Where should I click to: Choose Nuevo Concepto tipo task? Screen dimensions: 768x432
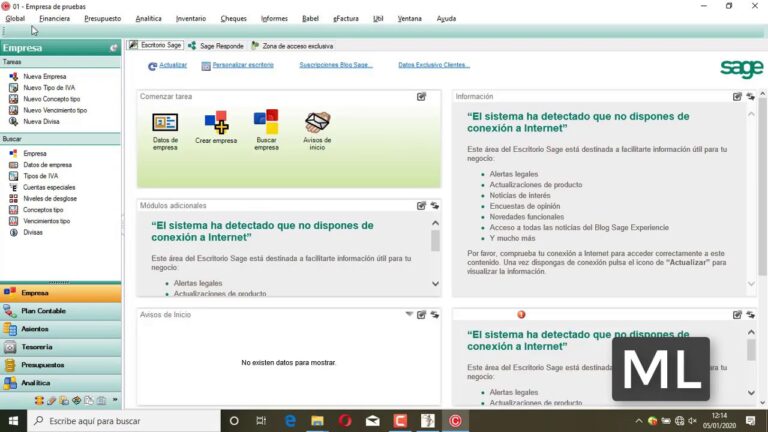point(51,99)
